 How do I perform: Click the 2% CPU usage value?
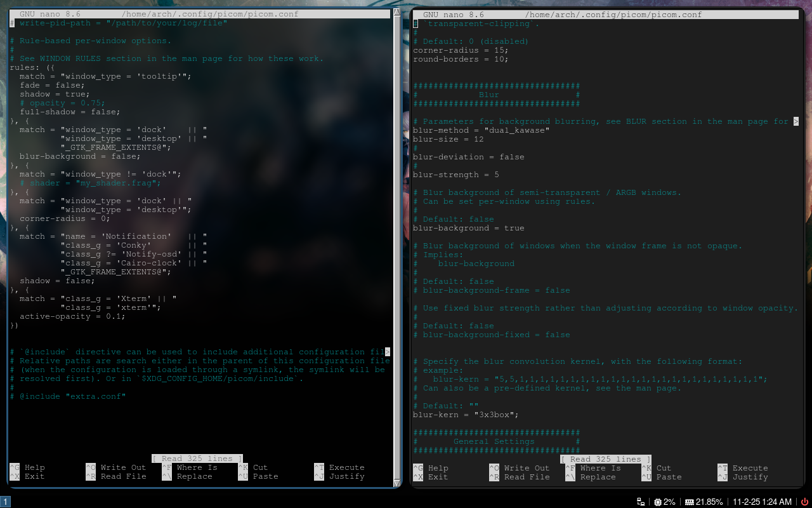point(669,502)
